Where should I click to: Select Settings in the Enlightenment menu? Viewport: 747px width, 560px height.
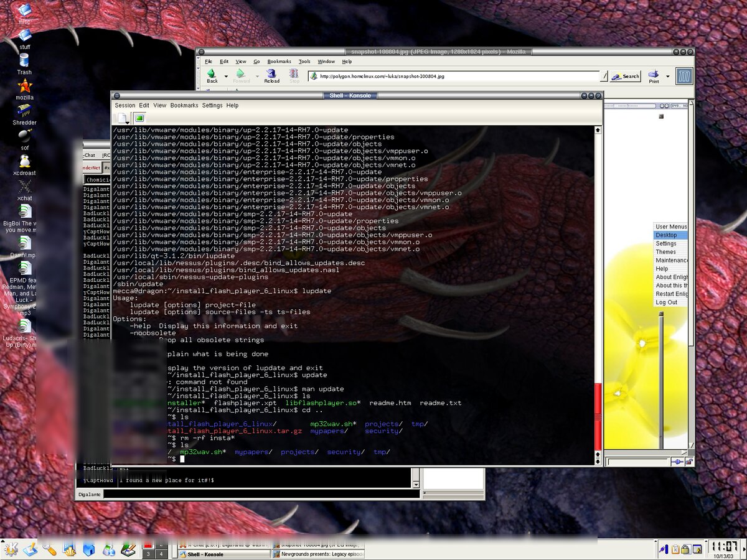(x=670, y=243)
